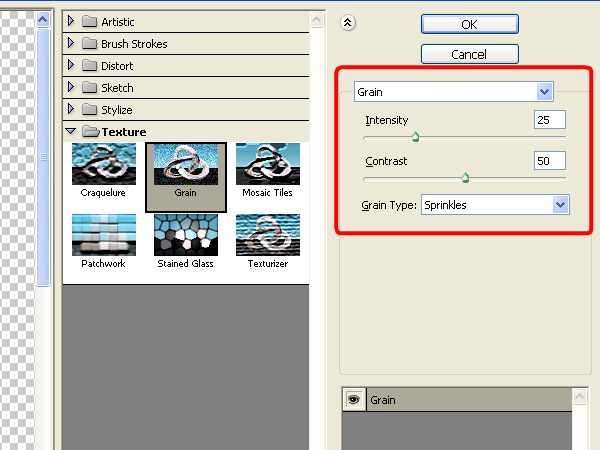The image size is (600, 450).
Task: Collapse filter gallery with double-chevron button
Action: pos(348,23)
